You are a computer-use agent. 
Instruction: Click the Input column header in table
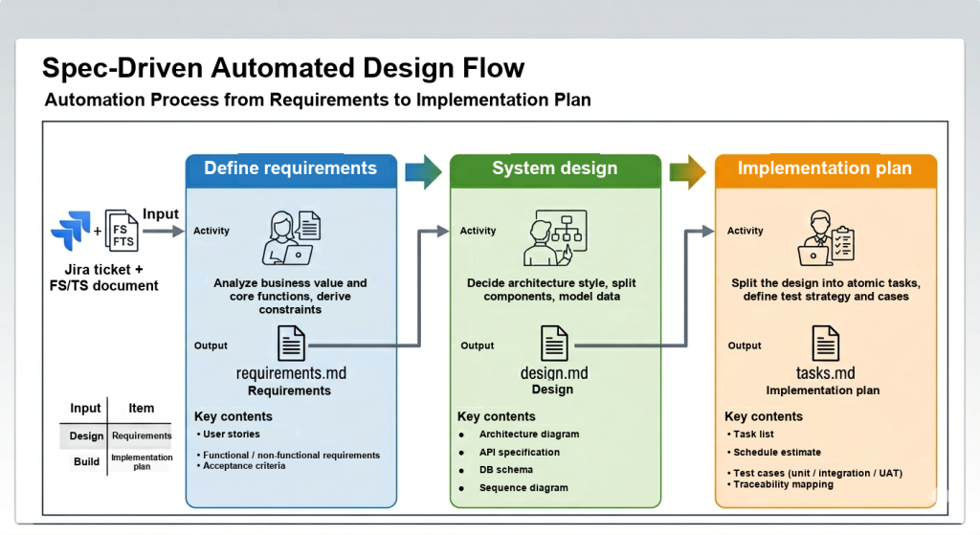click(x=85, y=408)
